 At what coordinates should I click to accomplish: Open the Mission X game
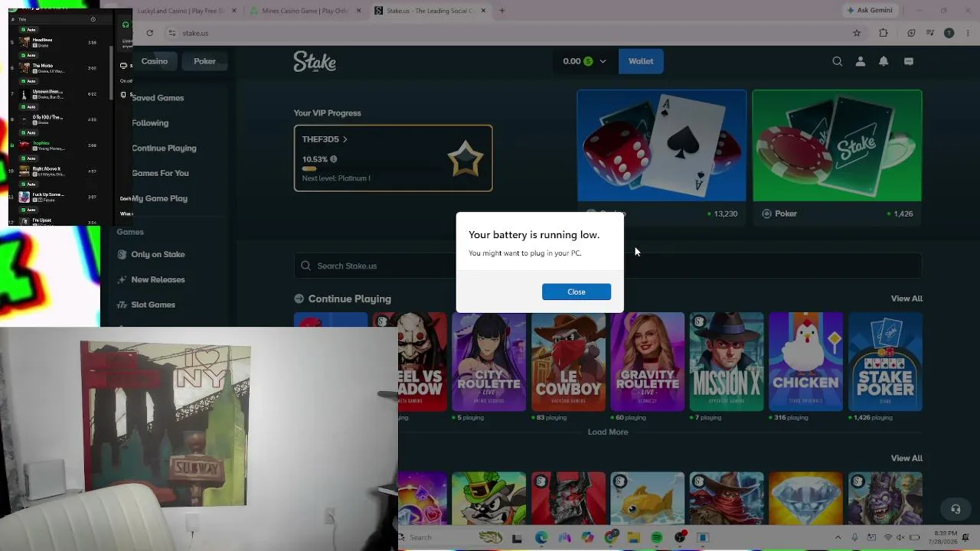click(727, 361)
